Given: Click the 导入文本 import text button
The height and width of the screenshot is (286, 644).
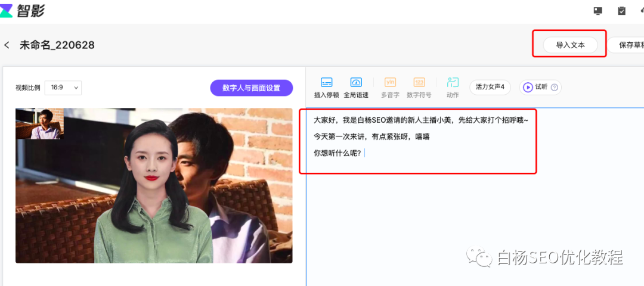Looking at the screenshot, I should pyautogui.click(x=570, y=45).
